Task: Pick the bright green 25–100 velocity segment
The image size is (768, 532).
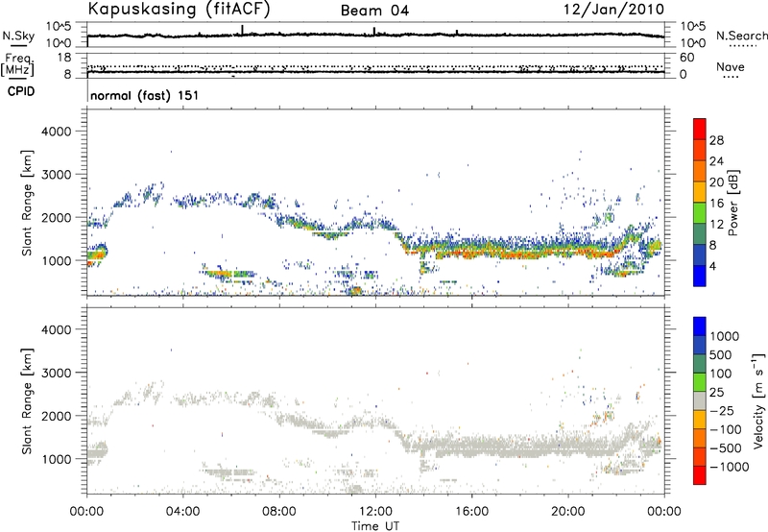Action: [700, 382]
